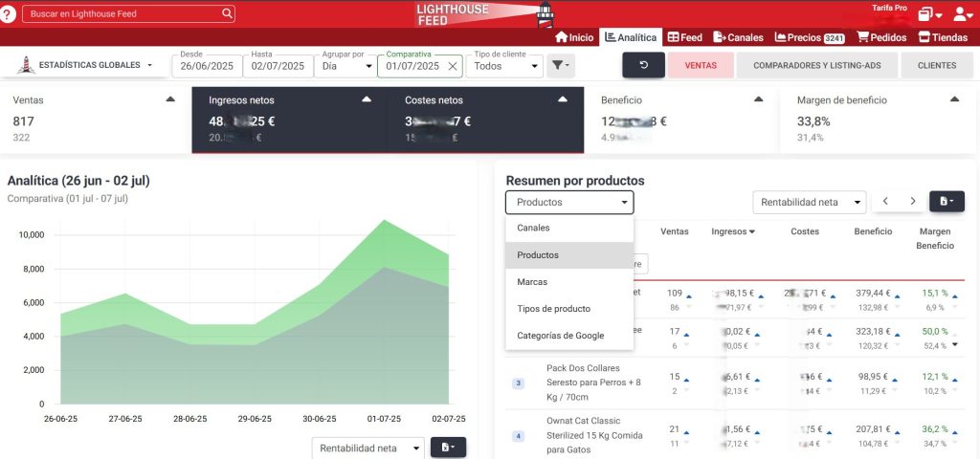Go to Inicio home tab
This screenshot has width=980, height=459.
pyautogui.click(x=574, y=37)
